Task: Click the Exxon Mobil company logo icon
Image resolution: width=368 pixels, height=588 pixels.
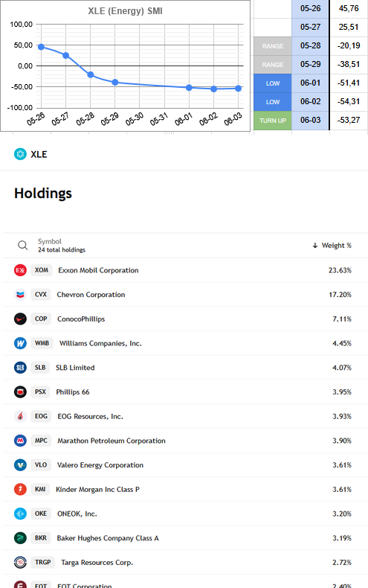Action: click(x=20, y=270)
